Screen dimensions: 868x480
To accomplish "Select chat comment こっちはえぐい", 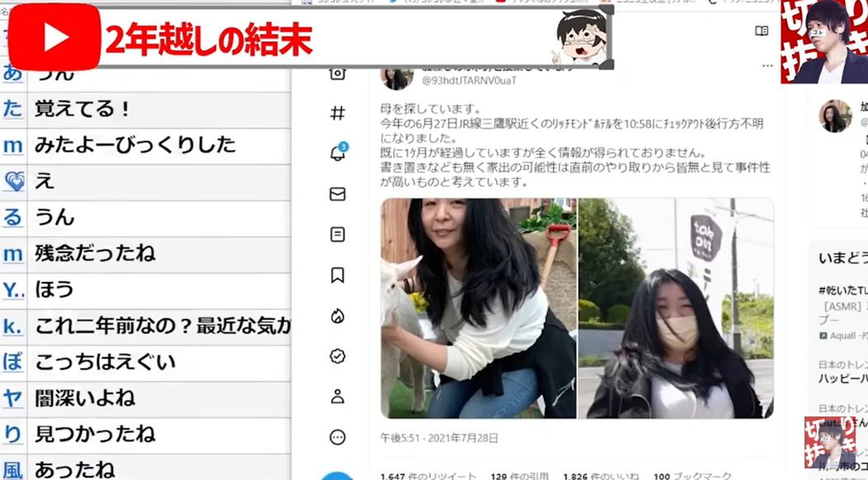I will point(105,362).
